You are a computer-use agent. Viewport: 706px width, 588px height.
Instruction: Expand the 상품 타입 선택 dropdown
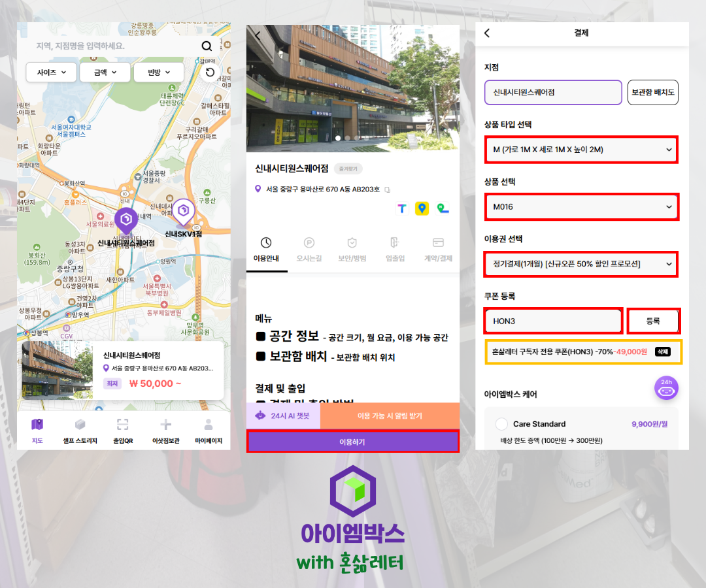[581, 150]
